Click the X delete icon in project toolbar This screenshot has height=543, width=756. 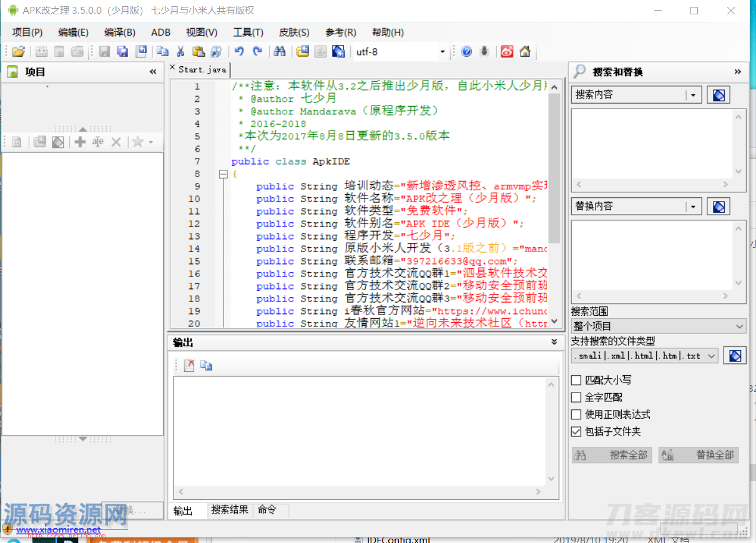click(x=115, y=142)
